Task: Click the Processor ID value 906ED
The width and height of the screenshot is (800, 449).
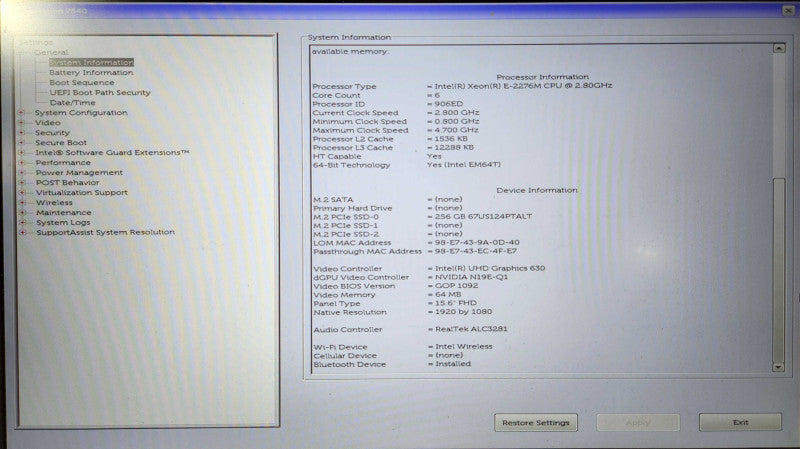Action: pyautogui.click(x=448, y=104)
